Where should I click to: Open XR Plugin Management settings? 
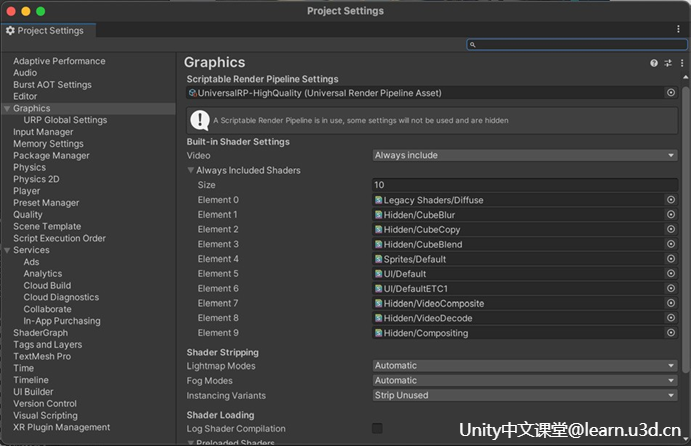tap(62, 427)
